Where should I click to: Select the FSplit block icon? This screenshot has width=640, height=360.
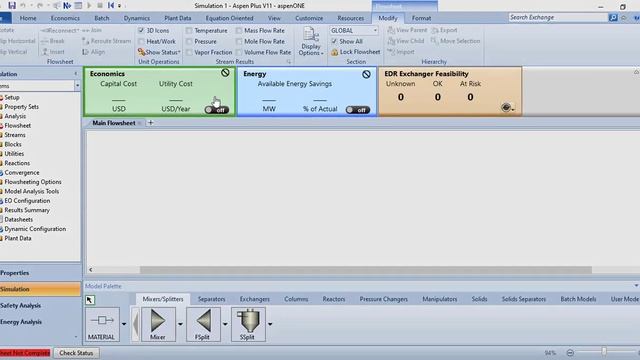(203, 324)
